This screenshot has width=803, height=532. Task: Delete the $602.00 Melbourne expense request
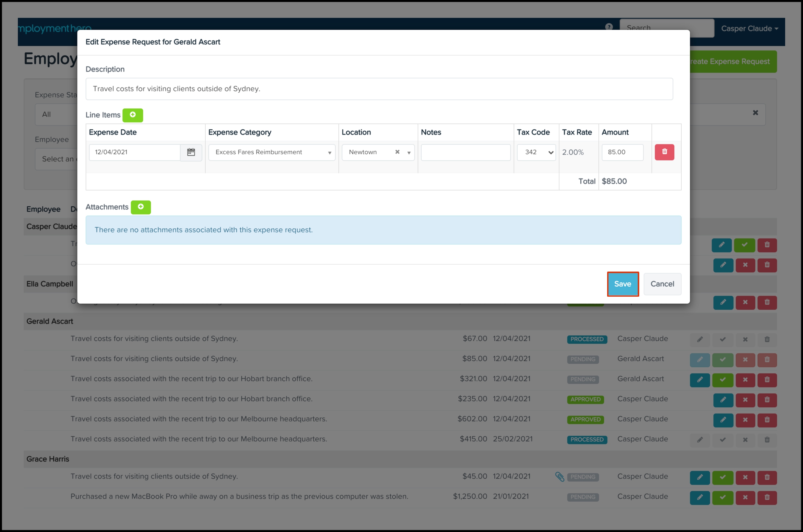point(767,420)
